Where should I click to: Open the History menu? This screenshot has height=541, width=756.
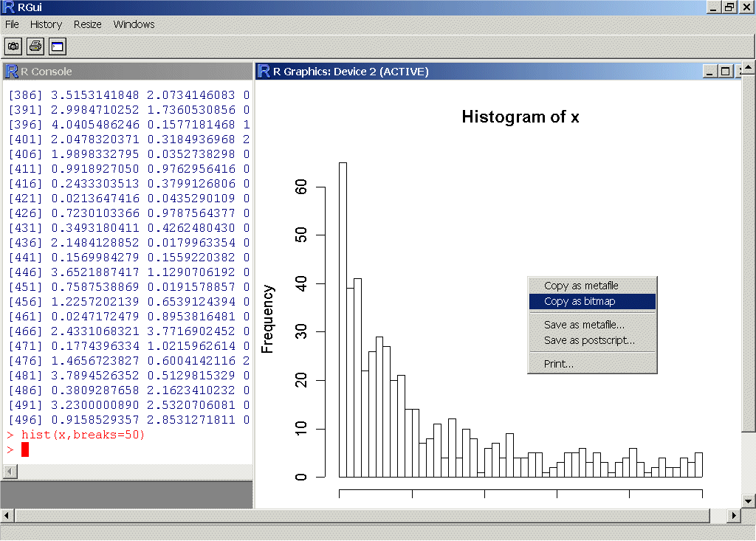46,24
